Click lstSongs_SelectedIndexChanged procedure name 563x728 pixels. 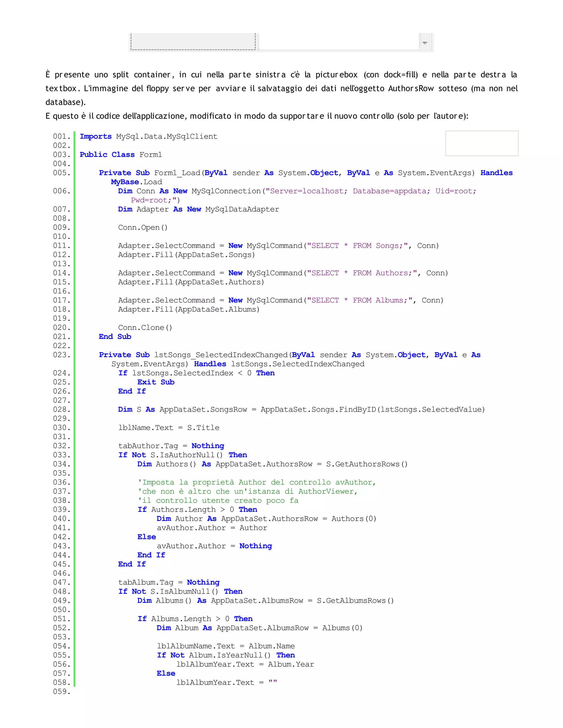point(221,355)
